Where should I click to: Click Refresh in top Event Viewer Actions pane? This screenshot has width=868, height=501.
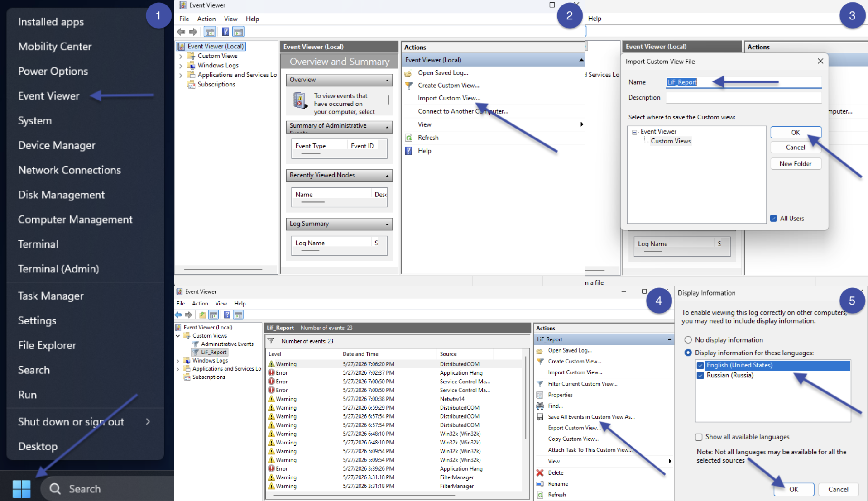(428, 138)
